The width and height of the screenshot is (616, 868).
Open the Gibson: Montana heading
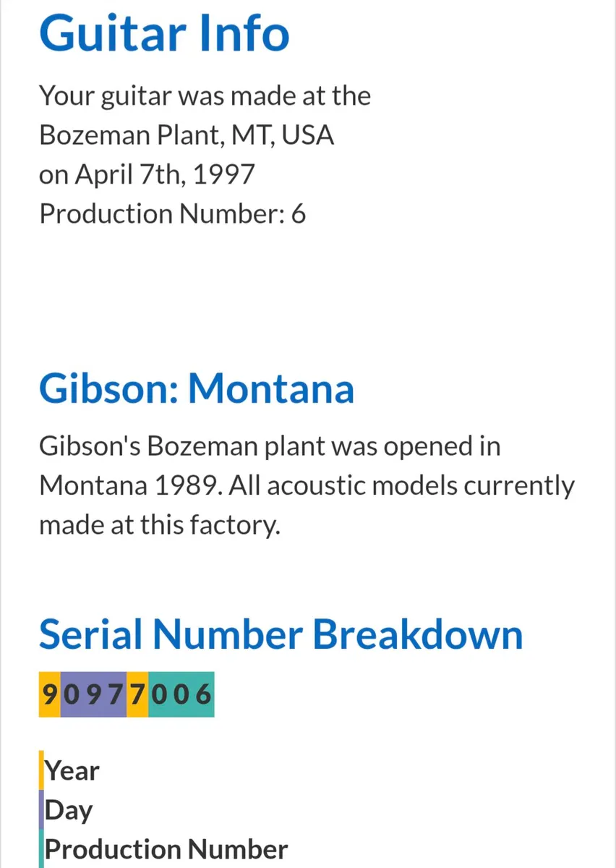click(197, 389)
